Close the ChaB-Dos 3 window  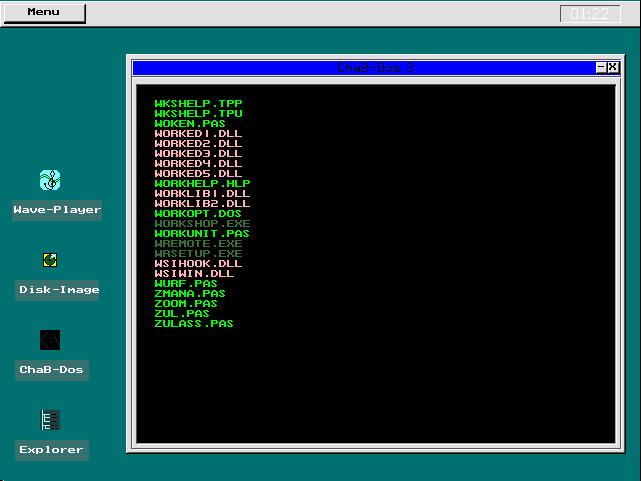point(613,67)
